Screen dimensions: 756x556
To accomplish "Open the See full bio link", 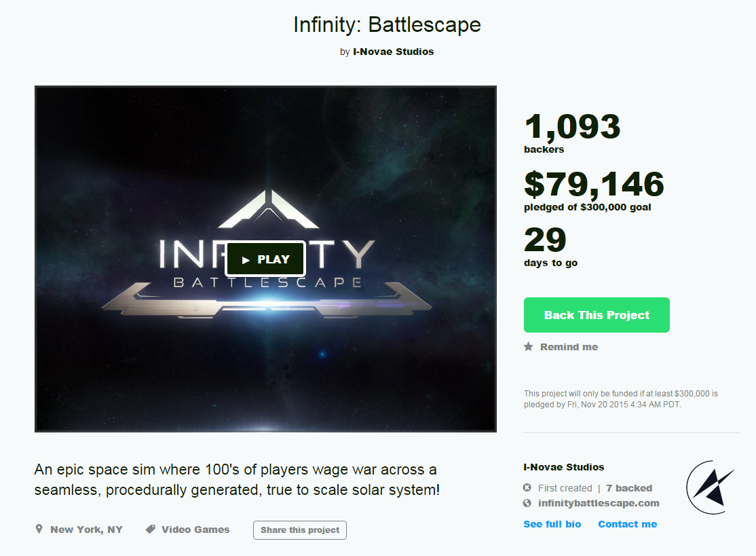I will [x=552, y=524].
